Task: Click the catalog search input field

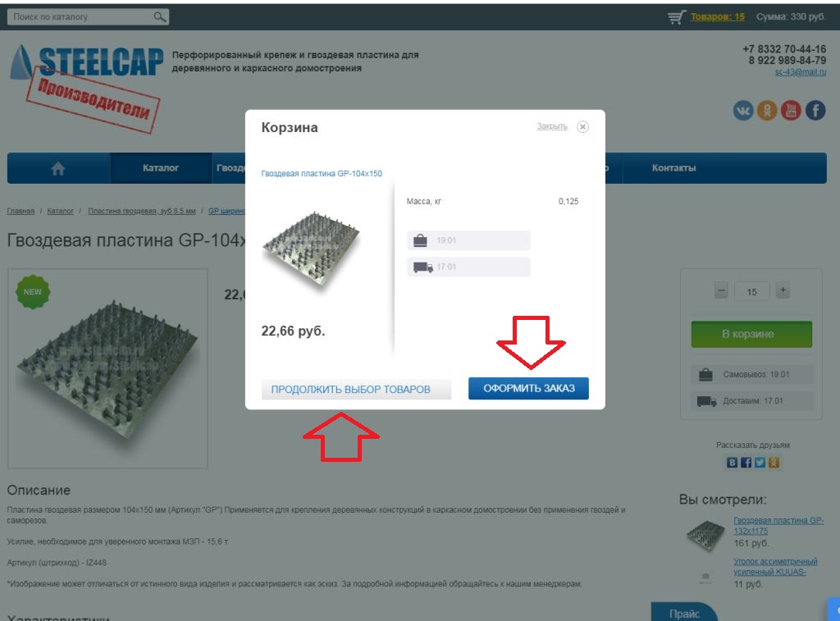Action: click(80, 17)
